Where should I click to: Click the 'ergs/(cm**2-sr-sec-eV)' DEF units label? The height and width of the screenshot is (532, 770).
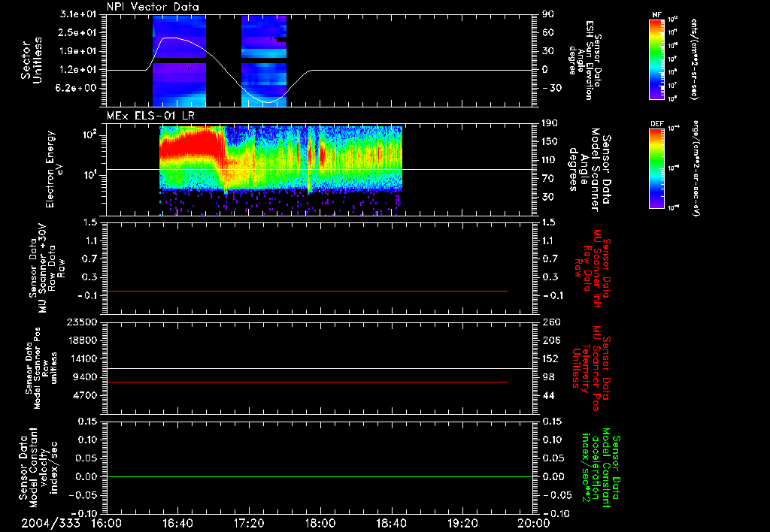click(696, 168)
